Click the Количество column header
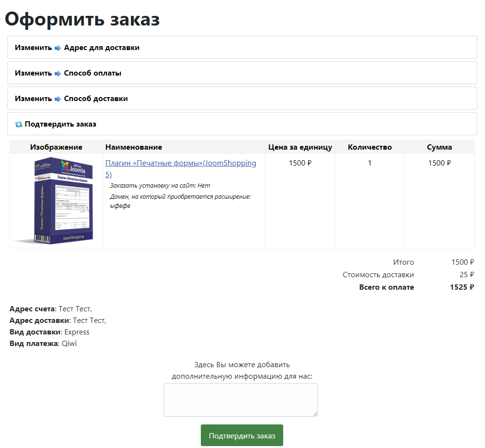The width and height of the screenshot is (485, 448). tap(369, 147)
